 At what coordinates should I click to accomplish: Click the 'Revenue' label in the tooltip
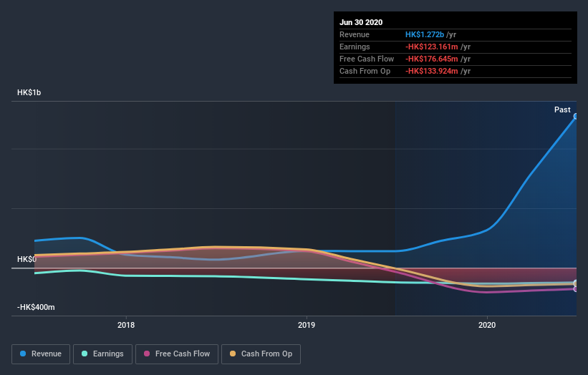[355, 34]
